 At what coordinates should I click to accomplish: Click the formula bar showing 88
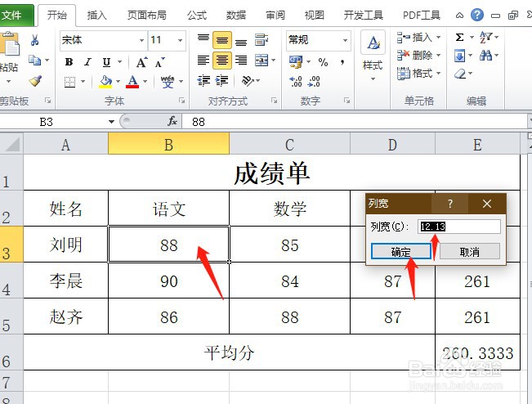[355, 122]
